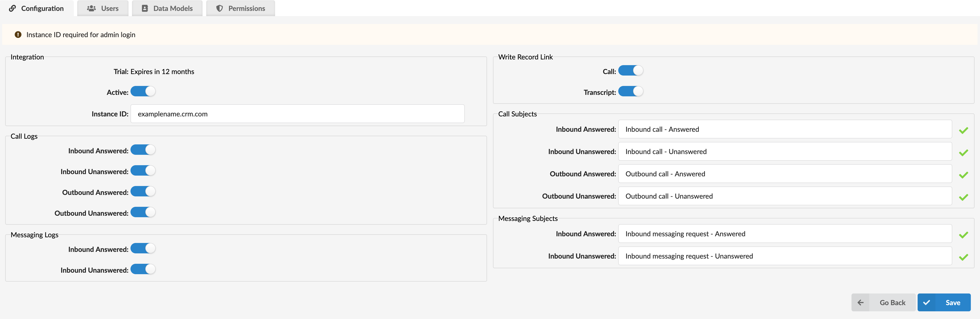Toggle Write Record Link Call switch
This screenshot has width=980, height=319.
[631, 71]
